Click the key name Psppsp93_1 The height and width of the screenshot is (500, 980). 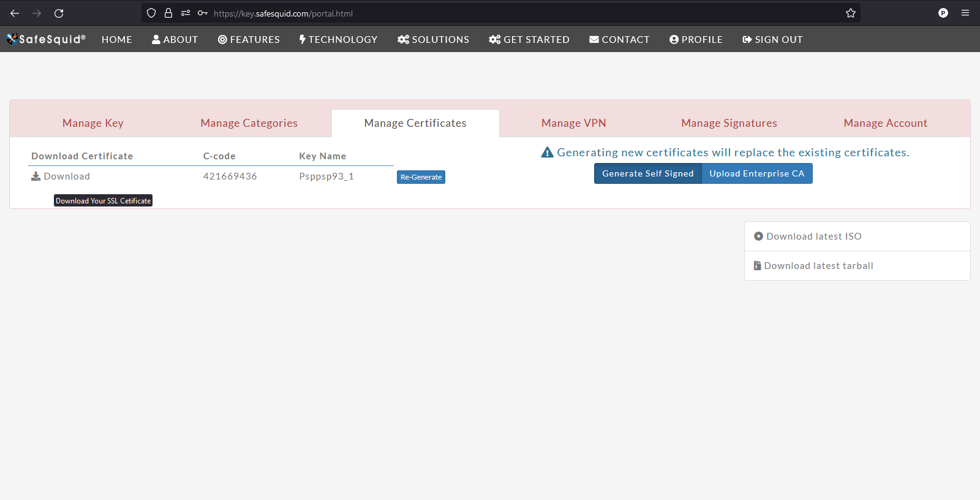[x=326, y=176]
